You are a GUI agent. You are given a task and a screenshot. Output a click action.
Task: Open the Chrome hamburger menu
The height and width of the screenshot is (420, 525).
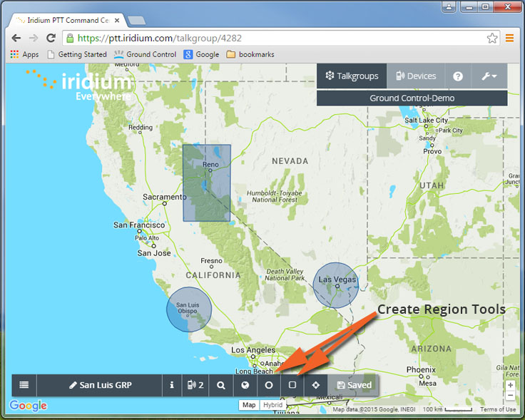[x=509, y=39]
